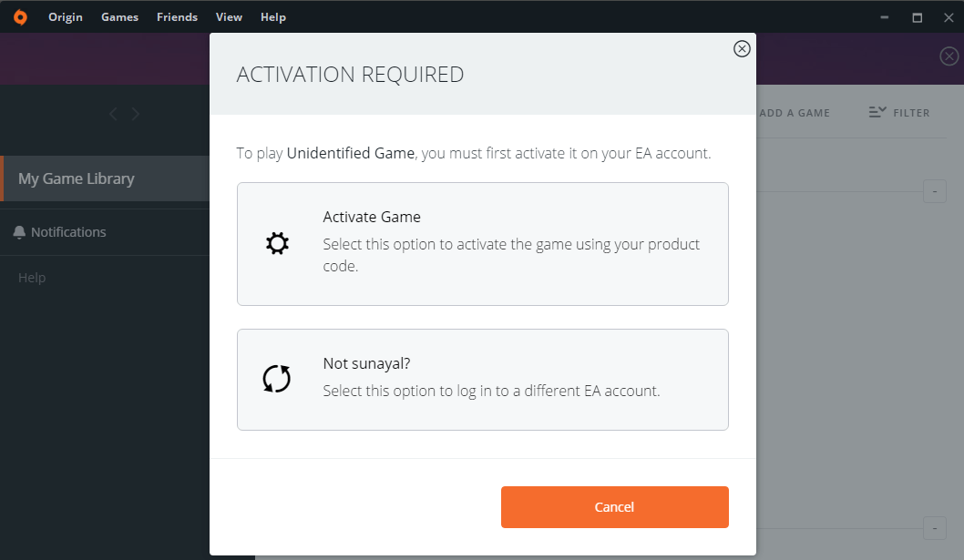Collapse the lower library section
Image resolution: width=964 pixels, height=560 pixels.
coord(934,528)
